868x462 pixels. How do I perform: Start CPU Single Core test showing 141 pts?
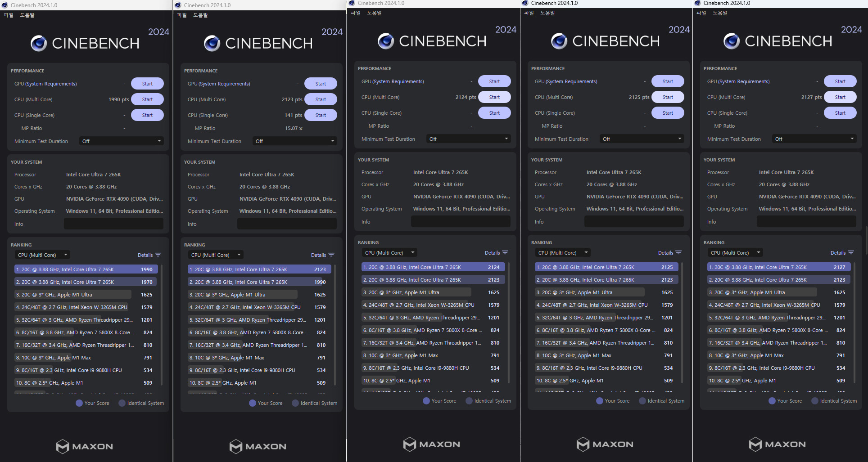point(321,115)
